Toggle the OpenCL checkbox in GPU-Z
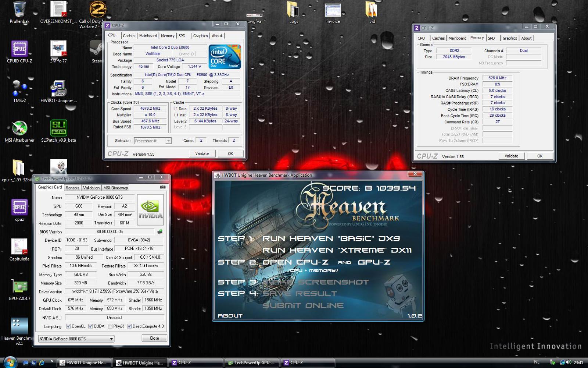Screen dimensions: 588x368 [x=68, y=326]
